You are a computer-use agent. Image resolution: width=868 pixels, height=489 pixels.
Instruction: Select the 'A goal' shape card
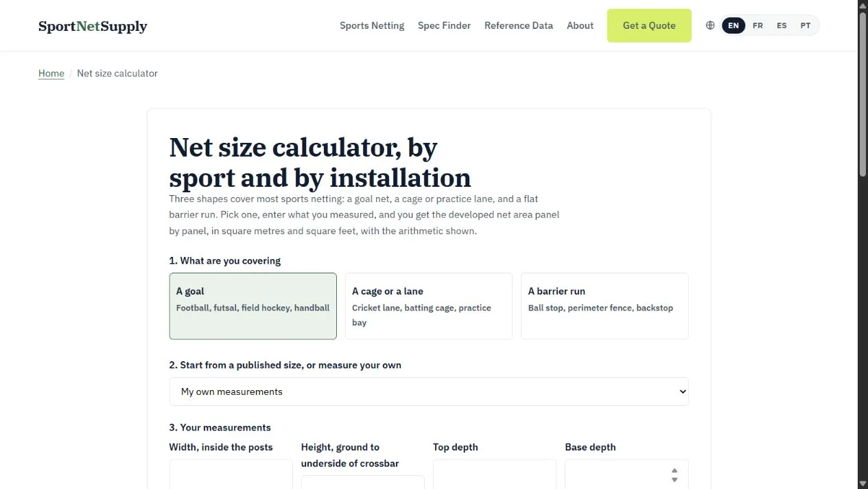(253, 306)
